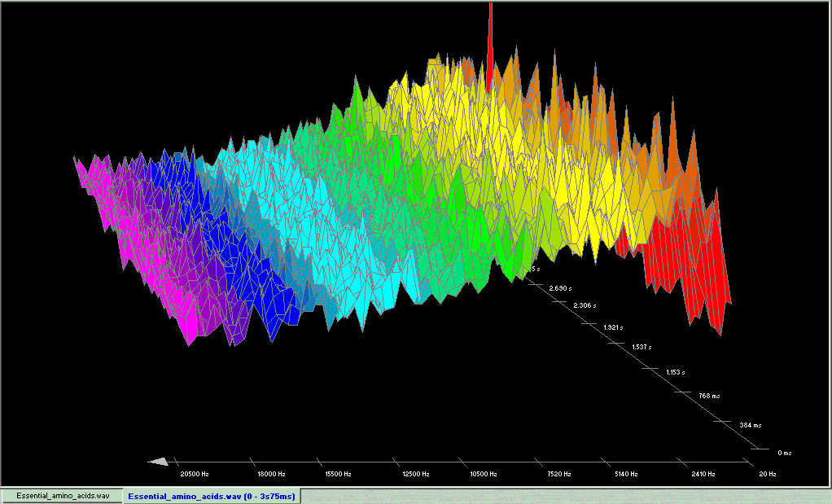
Task: Click the 2410 Hz frequency label
Action: pos(702,473)
